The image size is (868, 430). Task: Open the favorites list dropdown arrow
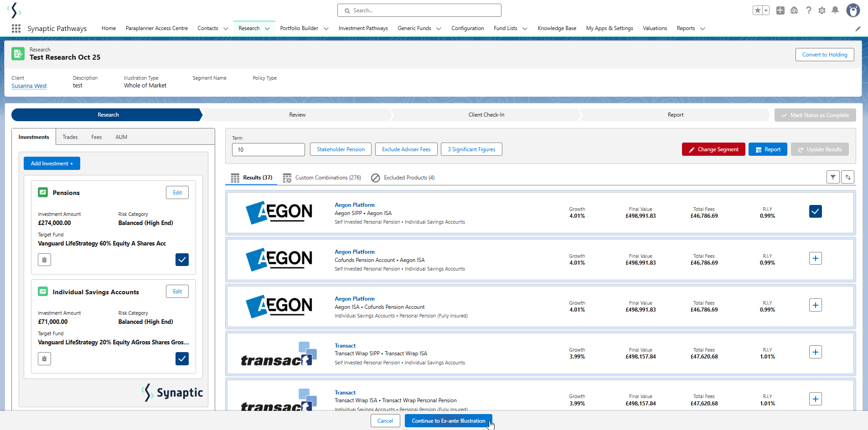(x=766, y=10)
